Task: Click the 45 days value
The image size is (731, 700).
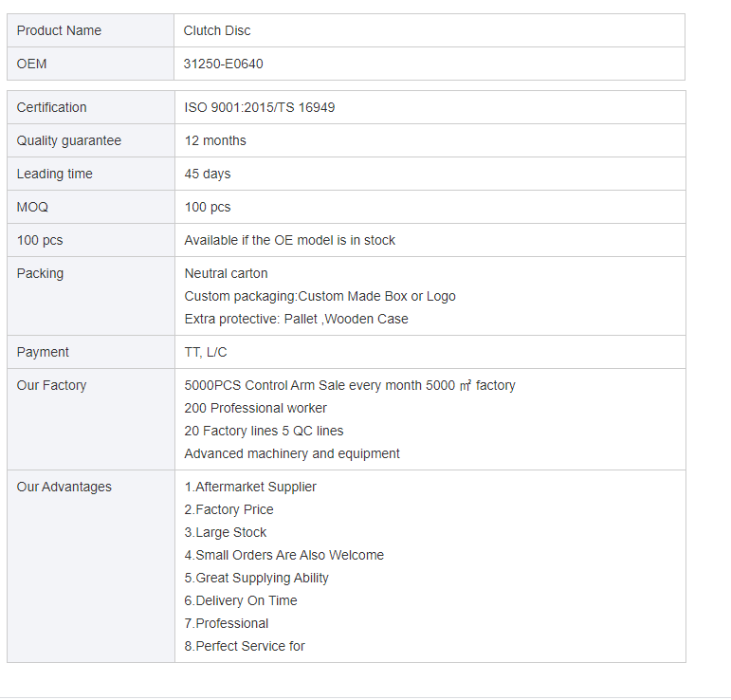Action: (208, 174)
